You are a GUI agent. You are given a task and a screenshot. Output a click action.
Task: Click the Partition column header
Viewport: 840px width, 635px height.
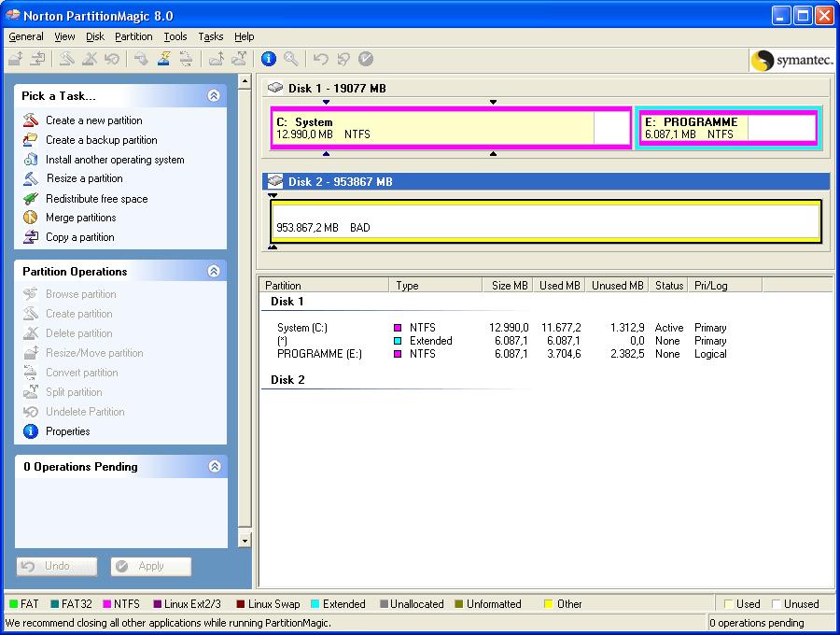(325, 286)
